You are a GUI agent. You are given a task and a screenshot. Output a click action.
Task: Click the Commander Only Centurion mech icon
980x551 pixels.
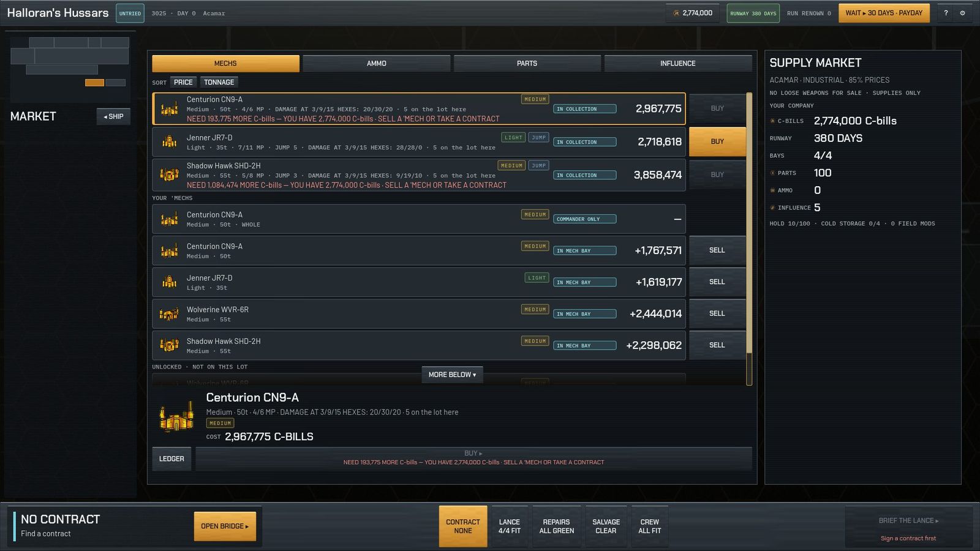click(x=169, y=219)
